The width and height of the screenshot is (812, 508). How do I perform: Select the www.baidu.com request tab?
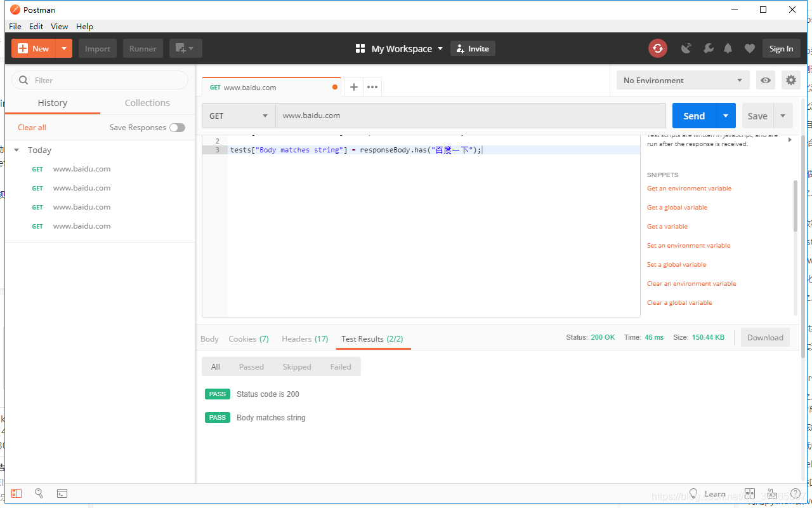pos(271,87)
